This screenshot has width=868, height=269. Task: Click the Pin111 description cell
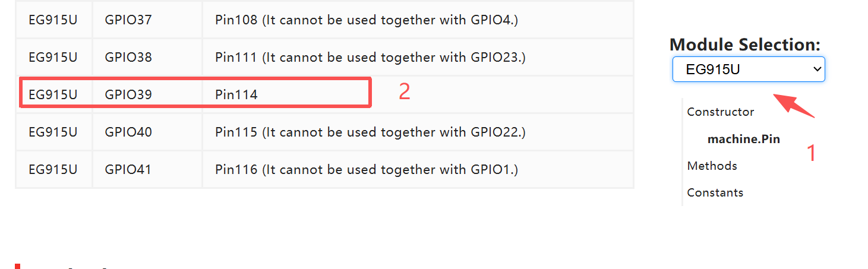370,58
